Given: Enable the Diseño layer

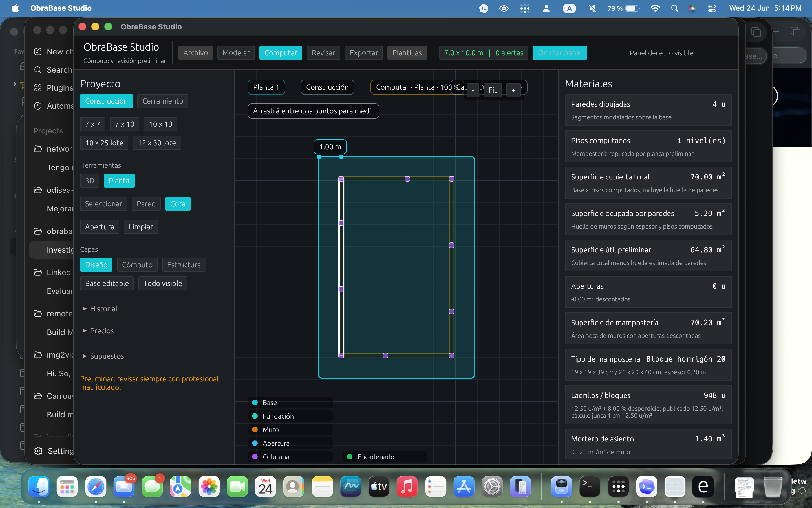Looking at the screenshot, I should point(96,265).
